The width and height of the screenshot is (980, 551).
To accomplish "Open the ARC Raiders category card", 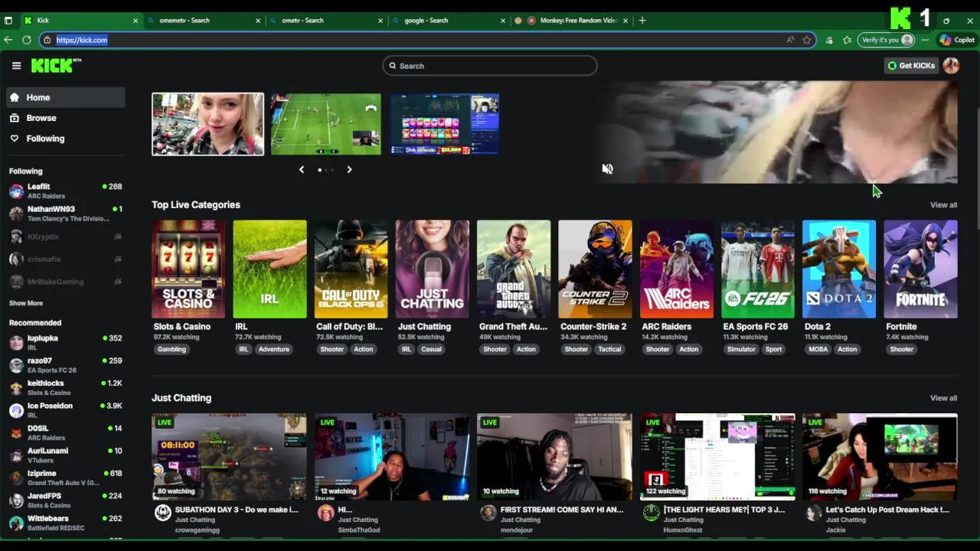I will [676, 269].
